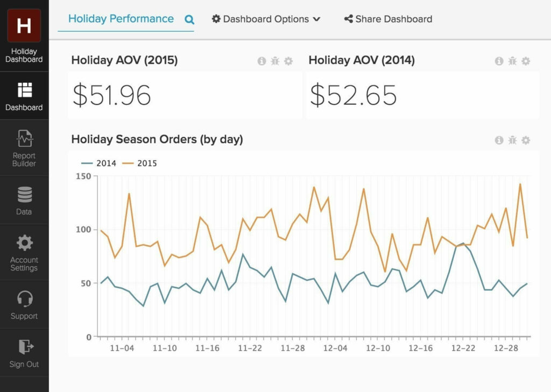
Task: Click bug icon on Holiday Season Orders chart
Action: coord(512,140)
